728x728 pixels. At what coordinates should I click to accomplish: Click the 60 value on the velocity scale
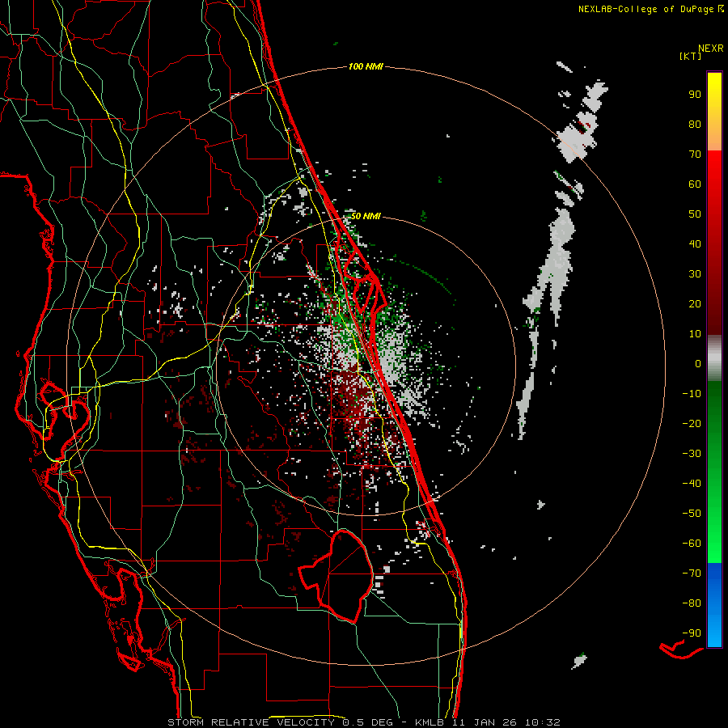[695, 184]
